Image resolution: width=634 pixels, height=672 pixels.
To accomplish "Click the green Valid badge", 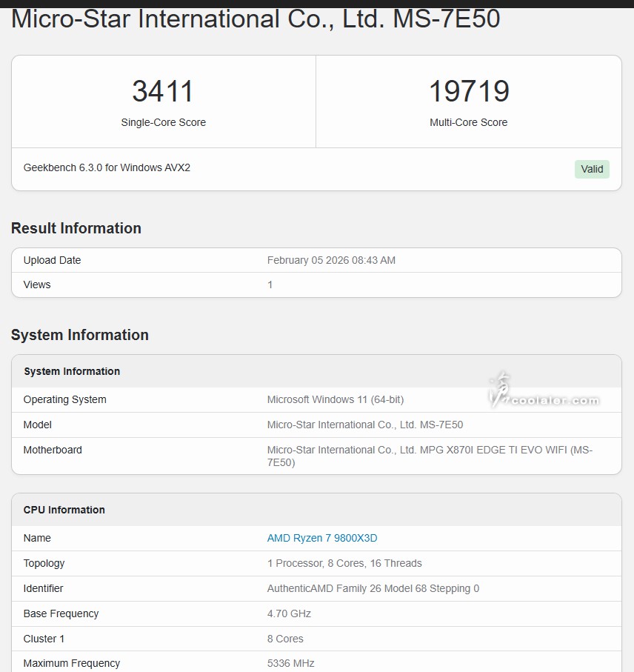I will coord(592,169).
